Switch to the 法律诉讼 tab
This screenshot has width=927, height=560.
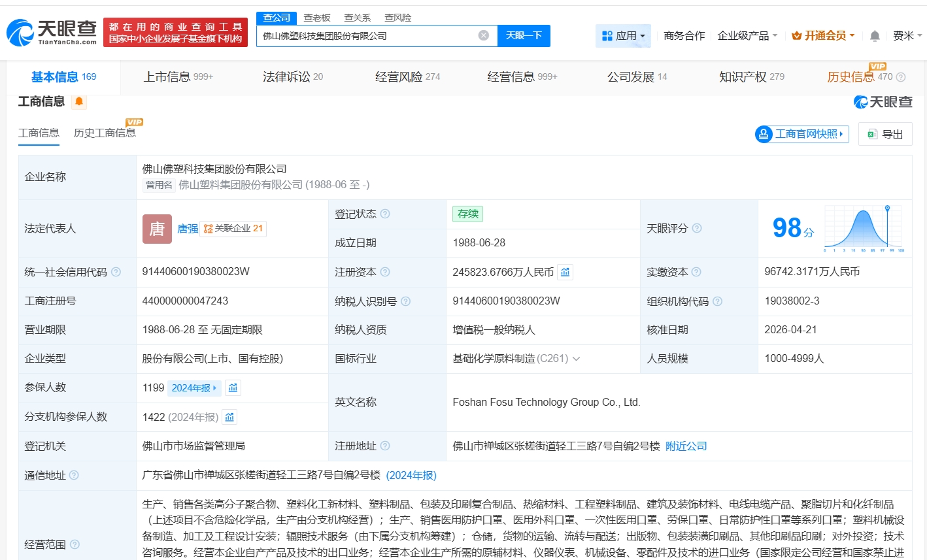pyautogui.click(x=292, y=77)
